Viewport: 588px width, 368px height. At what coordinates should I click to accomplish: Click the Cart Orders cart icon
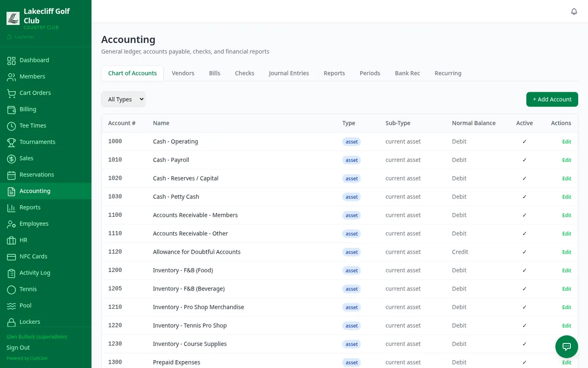(11, 93)
